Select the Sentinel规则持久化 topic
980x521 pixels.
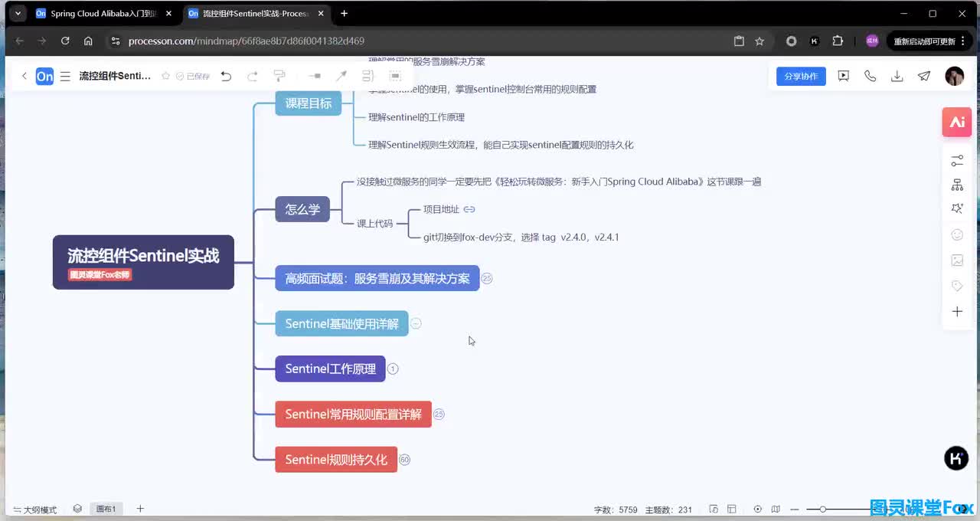[x=336, y=460]
